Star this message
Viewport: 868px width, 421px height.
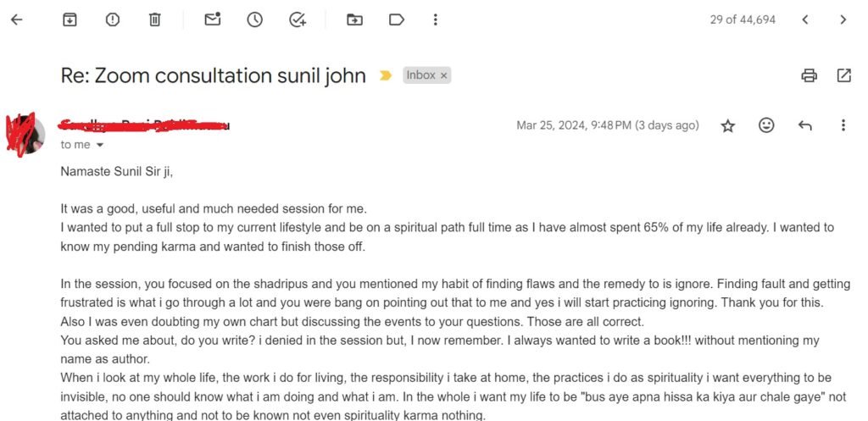(x=727, y=125)
